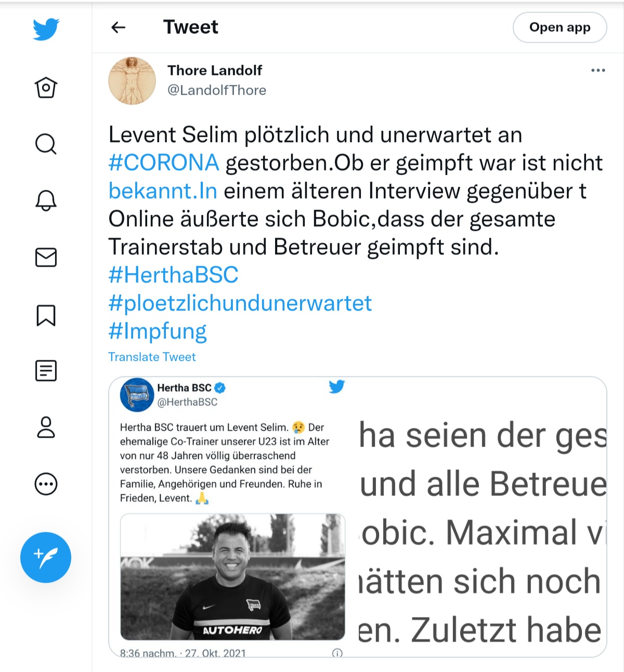Open the #HerthaBSC hashtag
624x672 pixels.
pos(173,275)
